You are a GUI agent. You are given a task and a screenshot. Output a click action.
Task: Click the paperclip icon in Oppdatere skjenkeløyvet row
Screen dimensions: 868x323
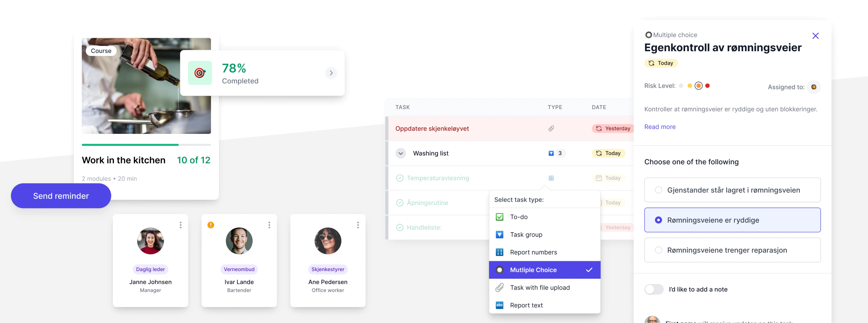click(x=551, y=128)
